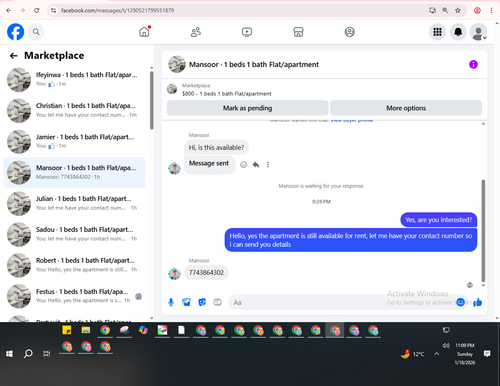Select Mansoor conversation in the list
Viewport: 500px width, 386px height.
(x=74, y=173)
